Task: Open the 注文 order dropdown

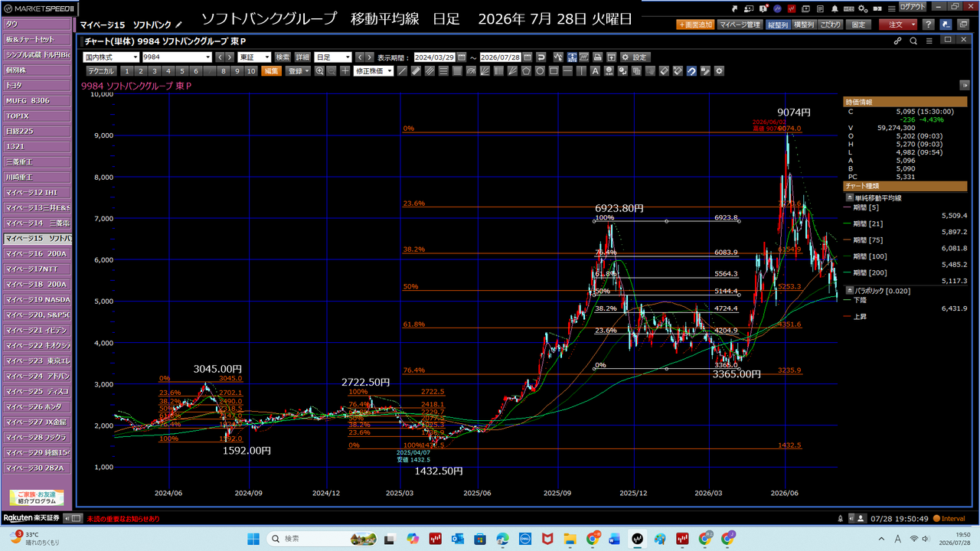Action: click(898, 24)
